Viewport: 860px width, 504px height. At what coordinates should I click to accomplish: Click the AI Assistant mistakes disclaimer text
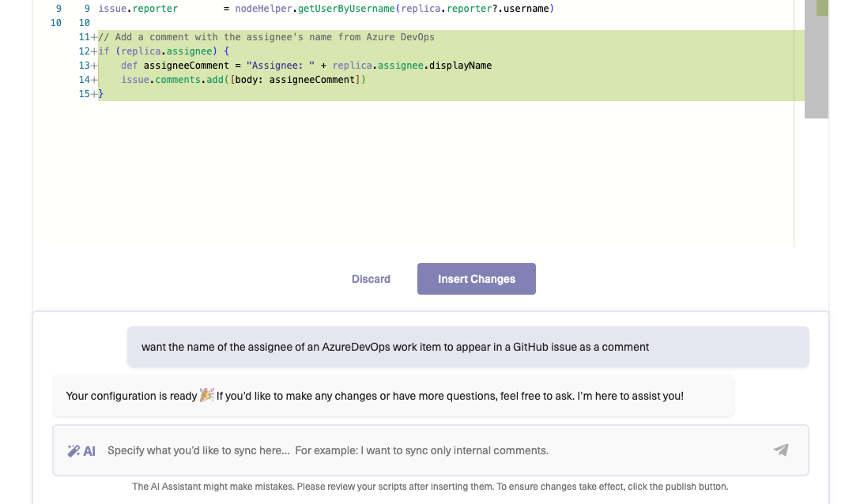tap(430, 487)
